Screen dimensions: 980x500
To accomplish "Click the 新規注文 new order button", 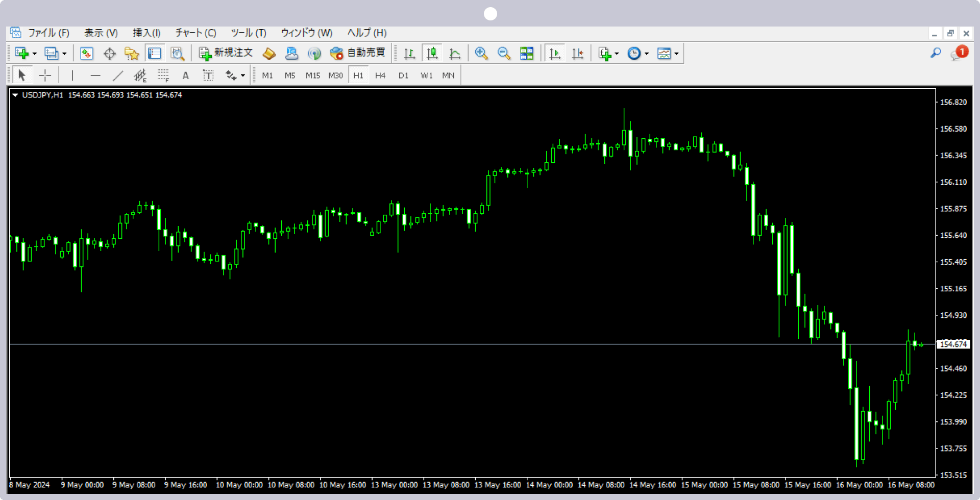I will pos(226,53).
